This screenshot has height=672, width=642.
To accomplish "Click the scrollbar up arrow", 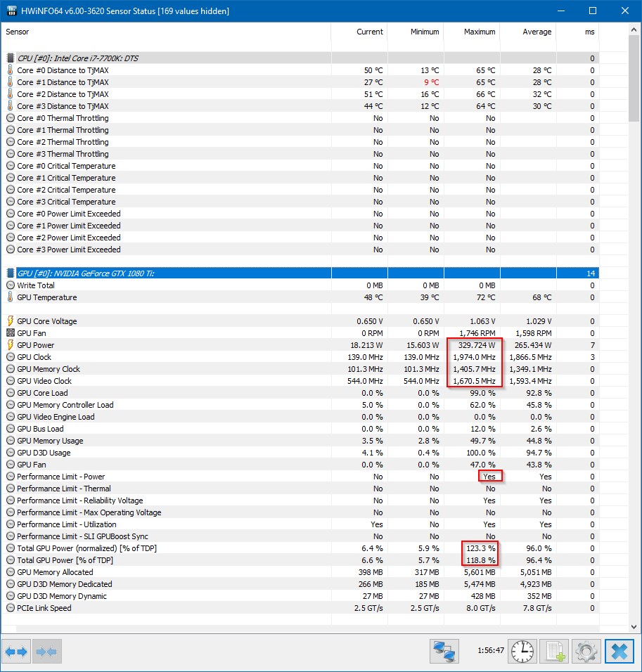I will point(634,30).
